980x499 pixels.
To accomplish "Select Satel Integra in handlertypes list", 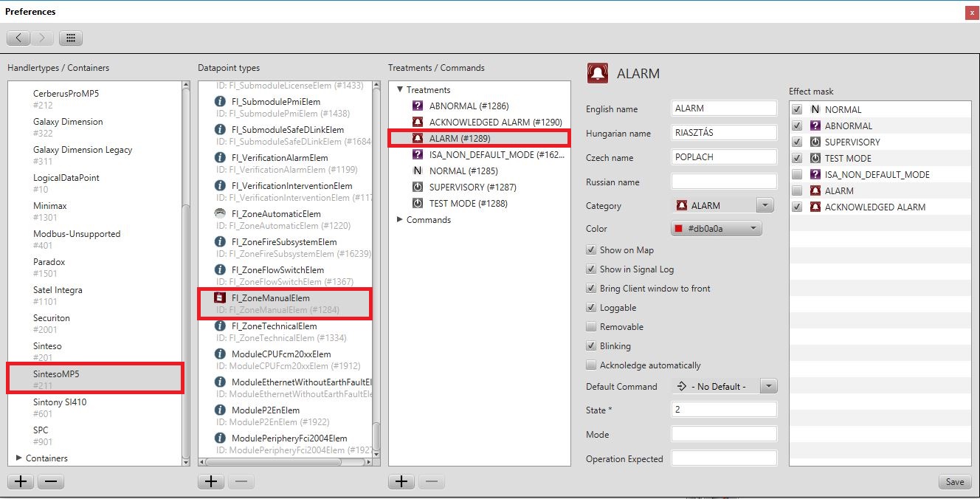I will (58, 290).
